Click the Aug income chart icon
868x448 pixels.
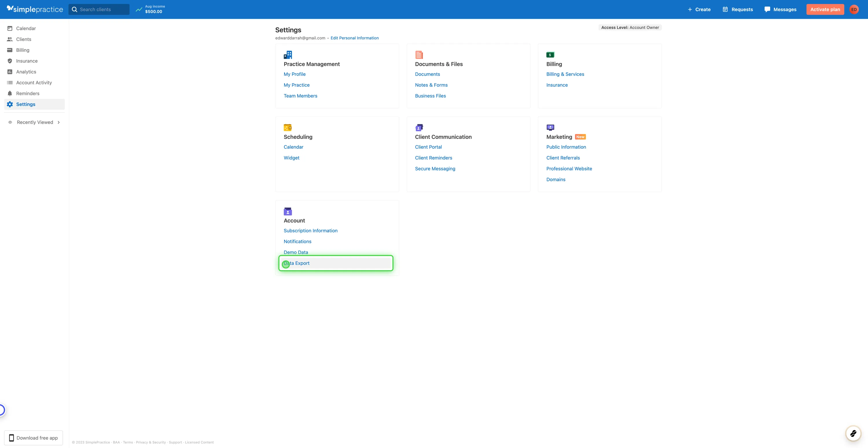coord(139,9)
